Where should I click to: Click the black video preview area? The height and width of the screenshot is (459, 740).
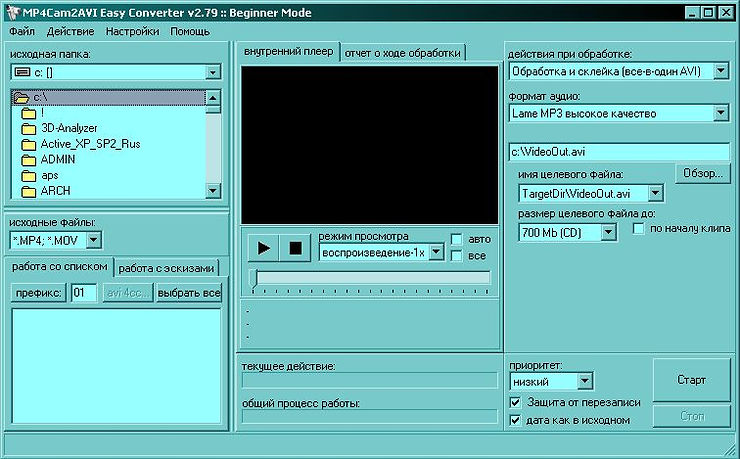pos(370,145)
